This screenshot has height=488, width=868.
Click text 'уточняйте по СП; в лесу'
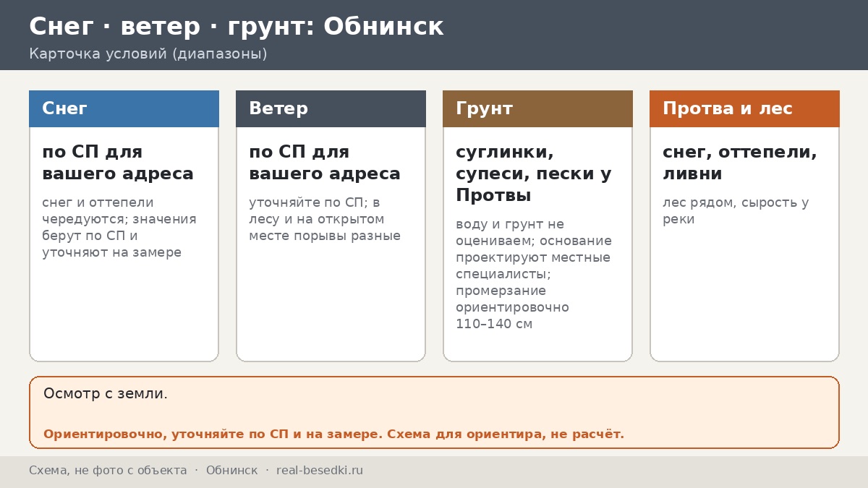tap(315, 210)
